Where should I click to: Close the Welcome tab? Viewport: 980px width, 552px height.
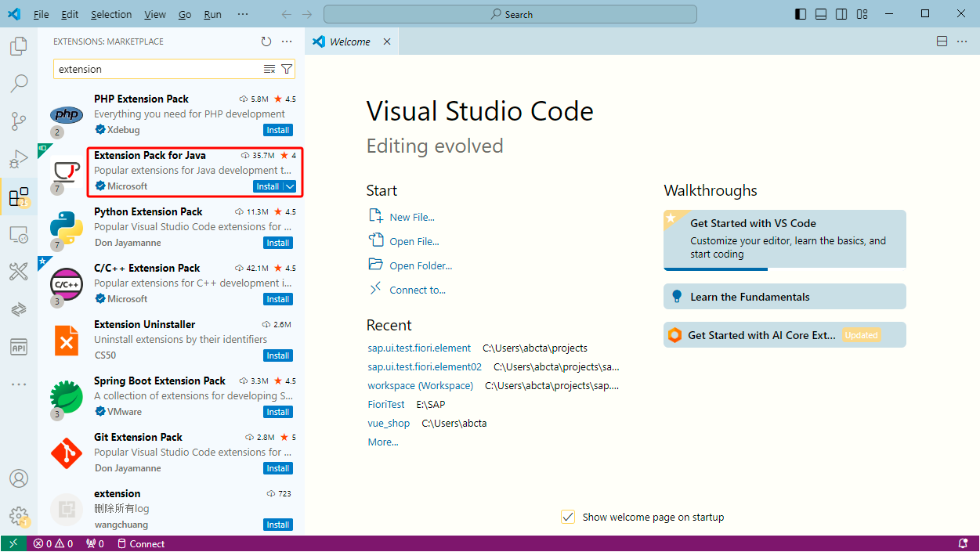coord(387,41)
